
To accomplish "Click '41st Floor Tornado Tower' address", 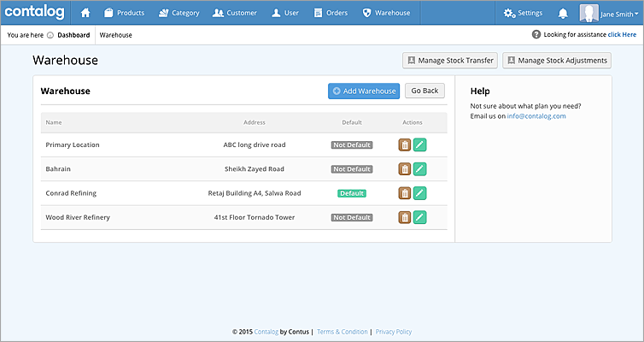I will point(255,217).
